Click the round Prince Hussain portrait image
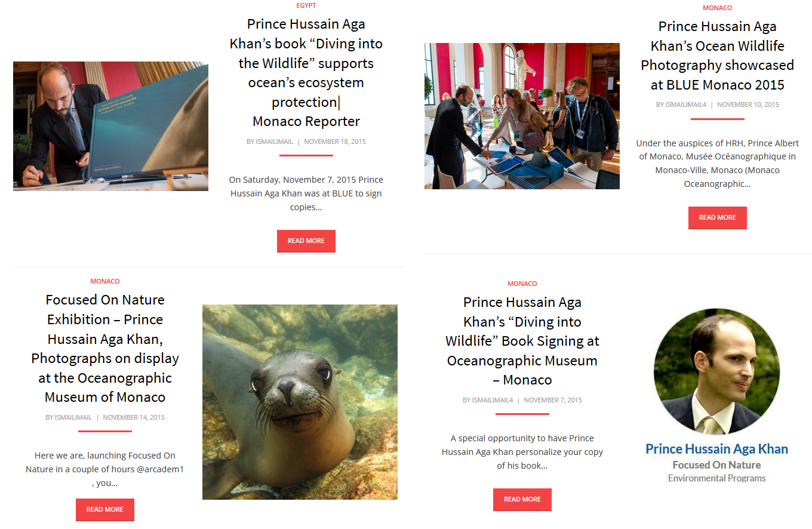Screen dimensions: 812x529 [x=716, y=371]
